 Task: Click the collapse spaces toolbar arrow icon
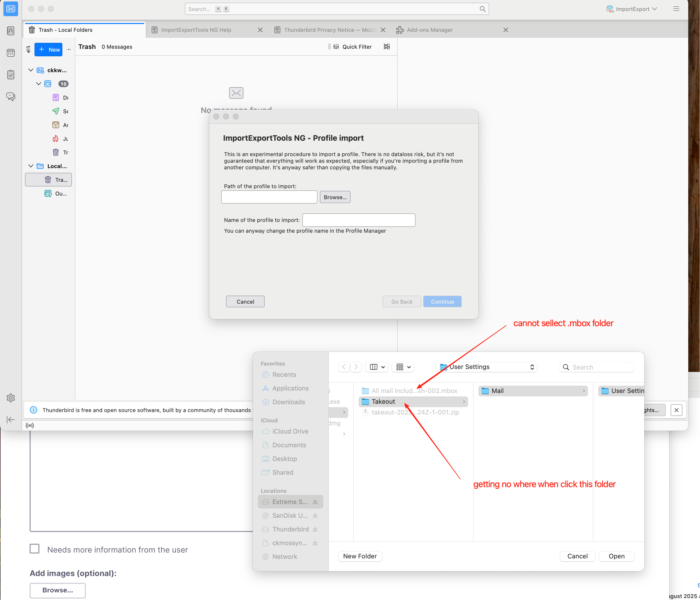pyautogui.click(x=11, y=419)
